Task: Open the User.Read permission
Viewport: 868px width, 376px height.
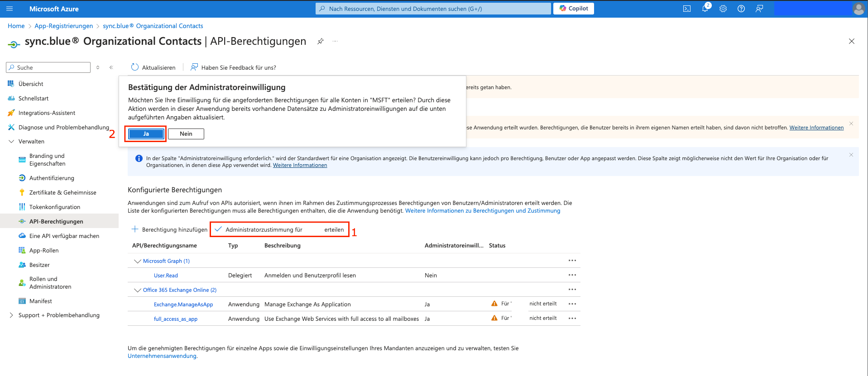Action: point(166,276)
